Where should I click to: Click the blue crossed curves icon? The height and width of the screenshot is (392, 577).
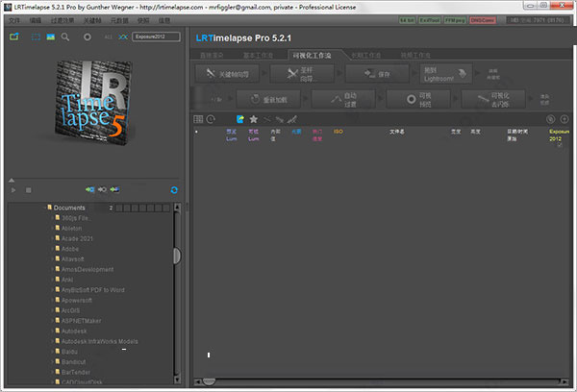(x=123, y=37)
